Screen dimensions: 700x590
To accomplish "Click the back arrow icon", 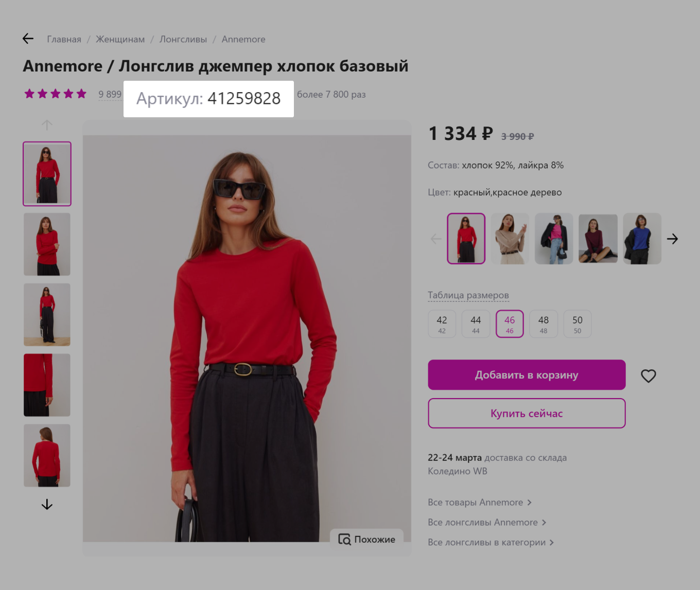I will 28,39.
